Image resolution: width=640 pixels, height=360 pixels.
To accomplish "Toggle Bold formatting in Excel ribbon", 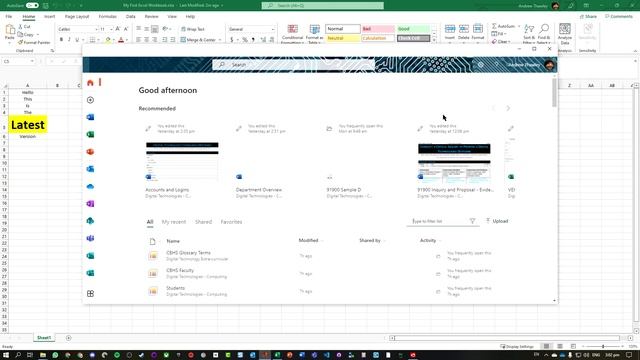I will [x=61, y=40].
